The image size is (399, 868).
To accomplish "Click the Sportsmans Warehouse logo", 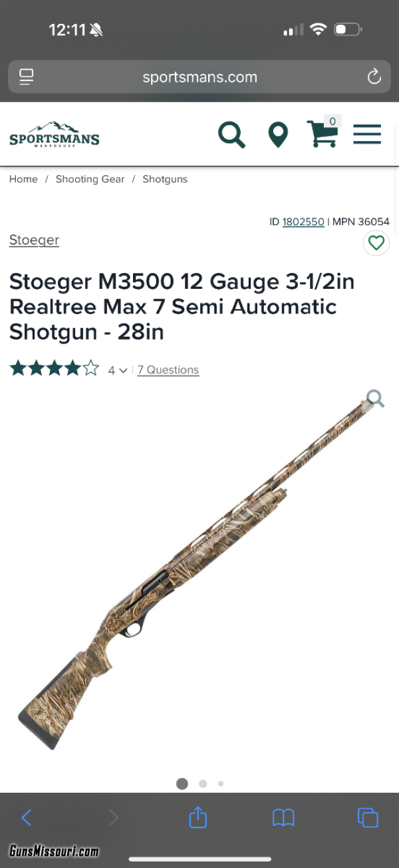I will coord(55,134).
